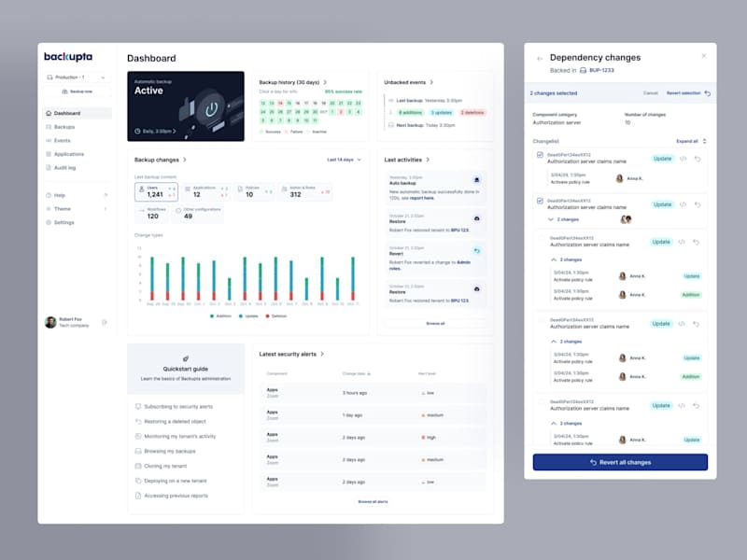Open Backup changes chevron
This screenshot has height=560, width=747.
pos(185,160)
